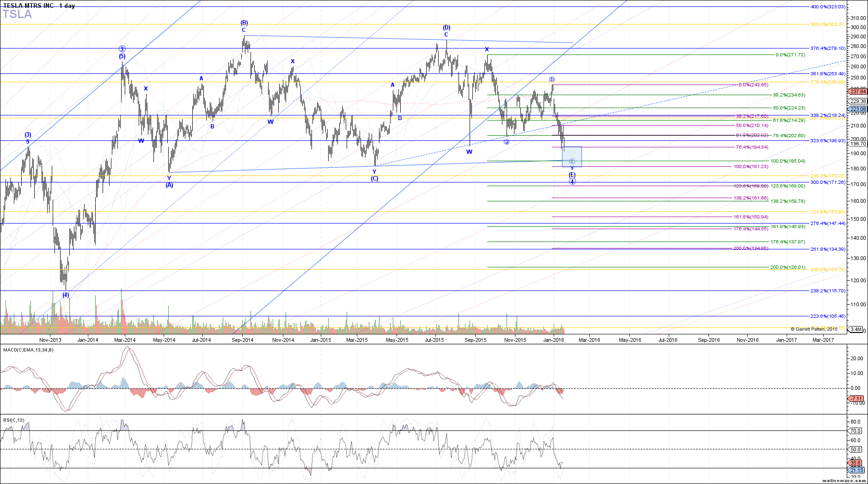Select the (4) wave label at 2013 low
The width and height of the screenshot is (868, 484).
(66, 295)
